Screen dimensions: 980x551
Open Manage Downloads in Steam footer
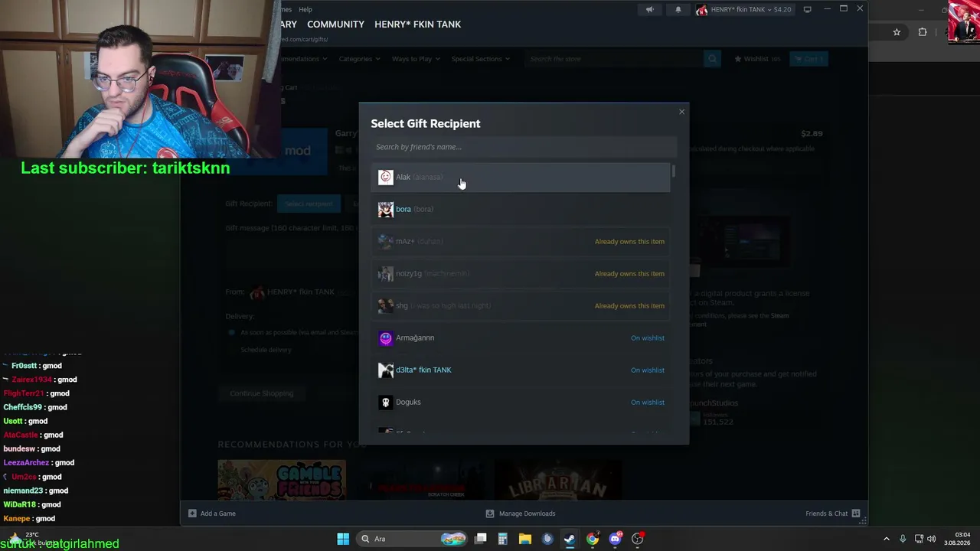tap(521, 514)
